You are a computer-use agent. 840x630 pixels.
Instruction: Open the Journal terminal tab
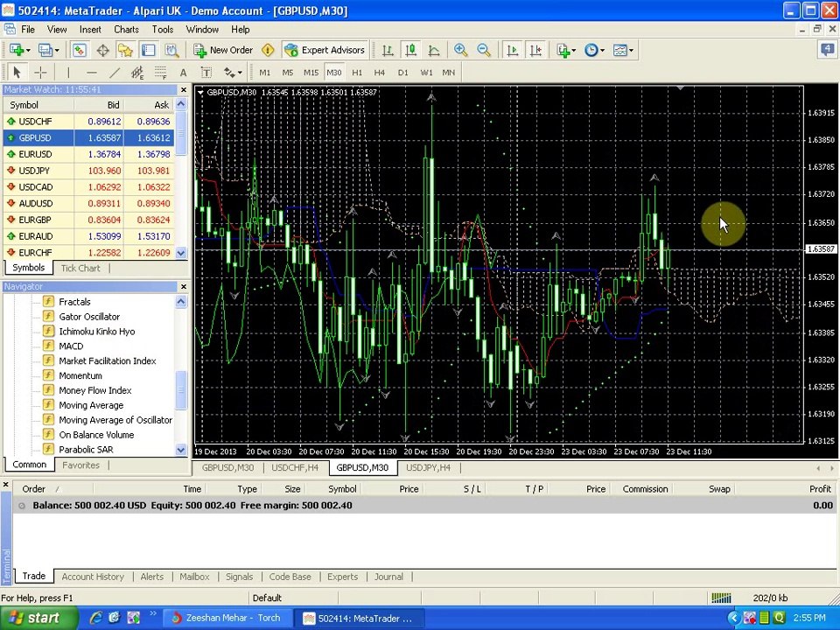[x=388, y=577]
